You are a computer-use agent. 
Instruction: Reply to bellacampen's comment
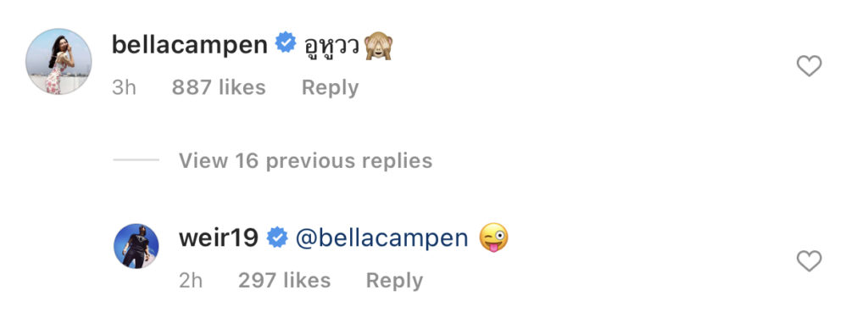[x=330, y=87]
